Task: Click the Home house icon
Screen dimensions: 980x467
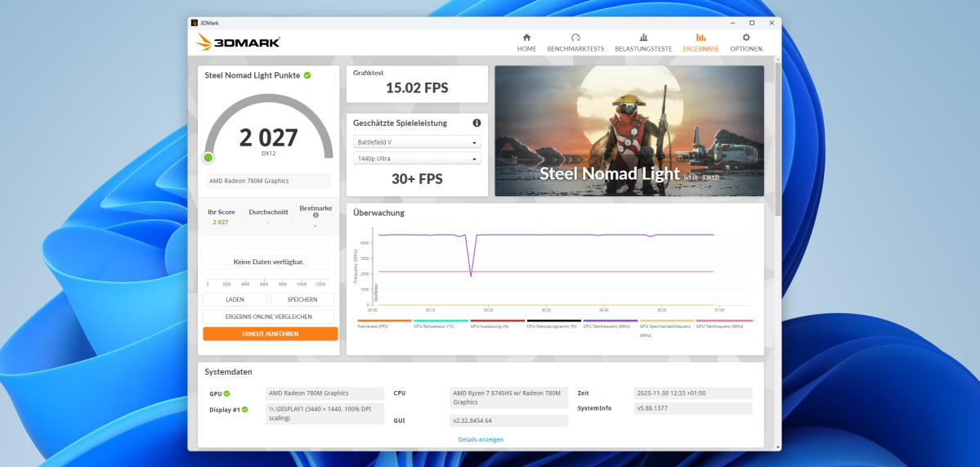Action: pyautogui.click(x=526, y=38)
